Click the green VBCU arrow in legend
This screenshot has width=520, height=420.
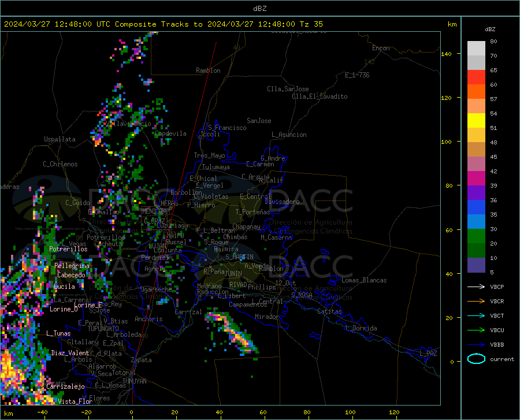[x=476, y=330]
